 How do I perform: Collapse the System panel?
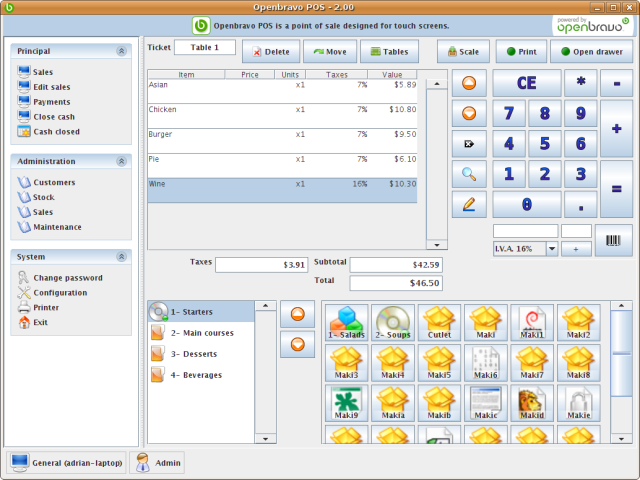121,257
